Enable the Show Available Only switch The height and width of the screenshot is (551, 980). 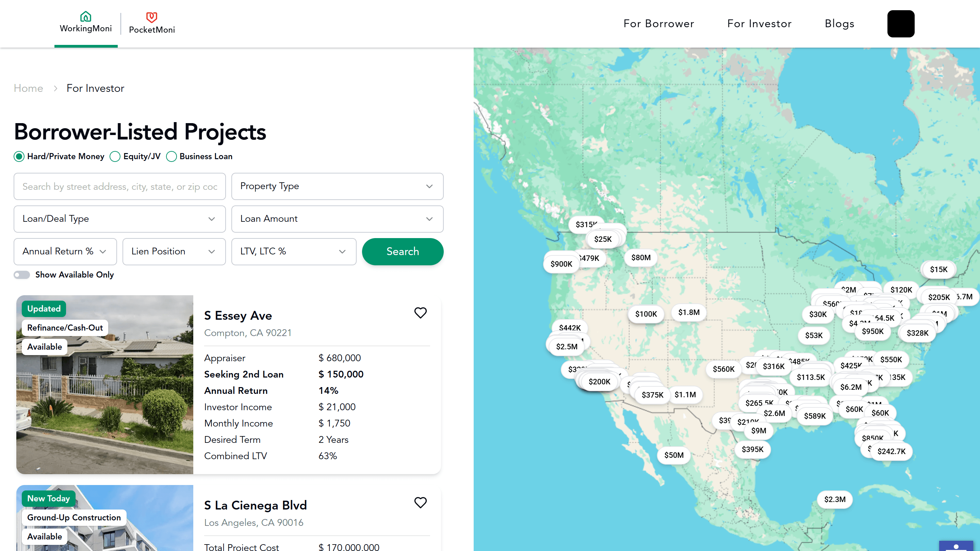tap(22, 274)
